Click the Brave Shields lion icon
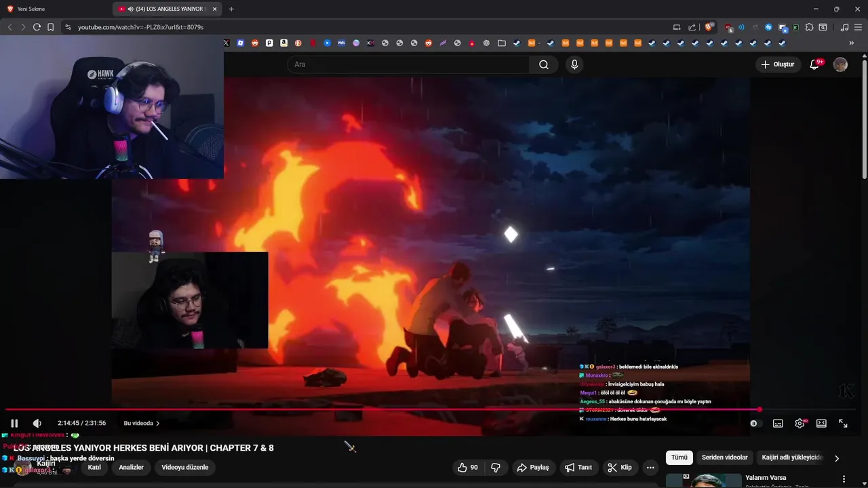 point(709,27)
